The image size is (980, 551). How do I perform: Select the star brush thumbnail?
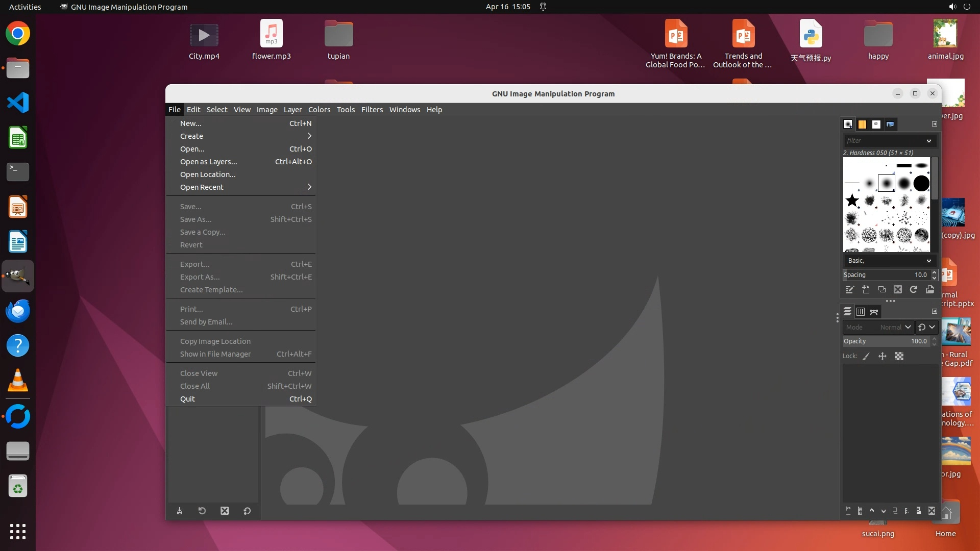point(852,201)
